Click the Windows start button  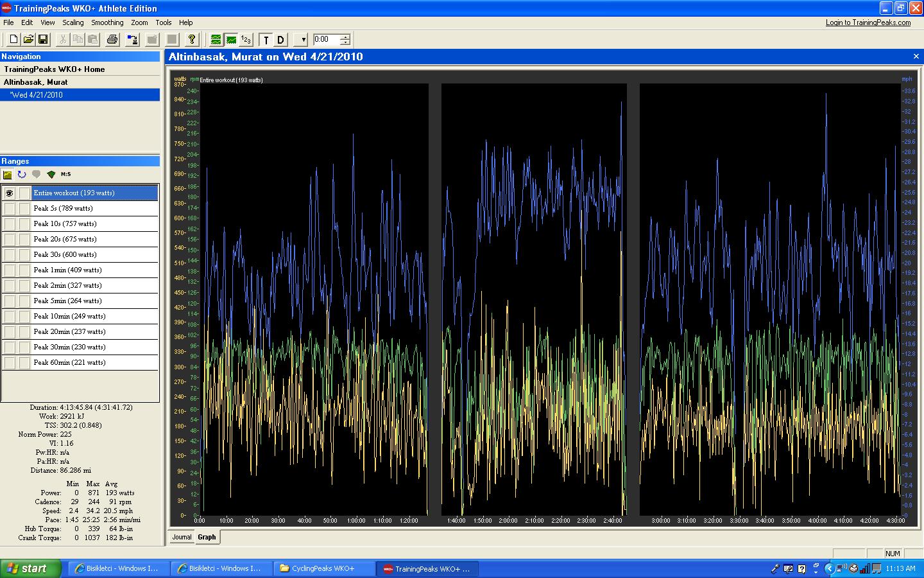31,568
